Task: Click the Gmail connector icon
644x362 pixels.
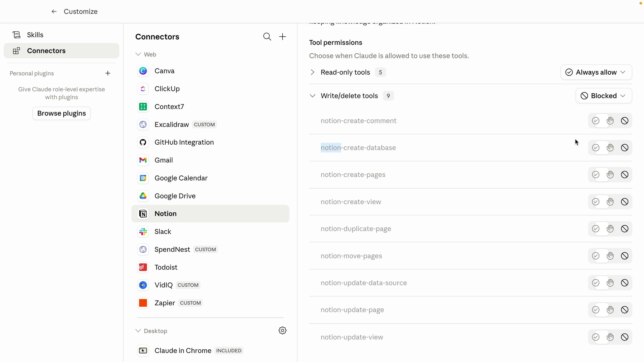Action: click(x=143, y=160)
